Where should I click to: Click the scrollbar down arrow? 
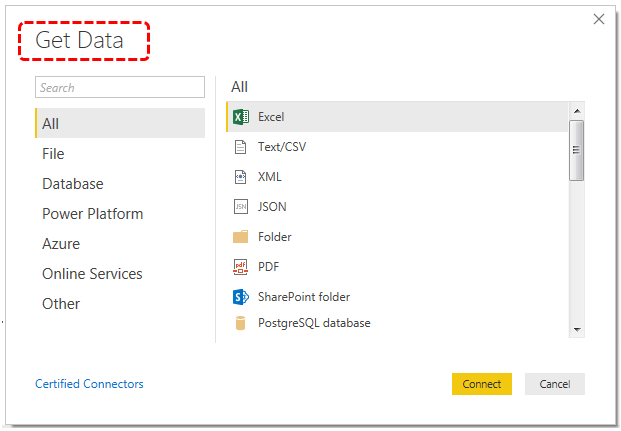point(577,330)
